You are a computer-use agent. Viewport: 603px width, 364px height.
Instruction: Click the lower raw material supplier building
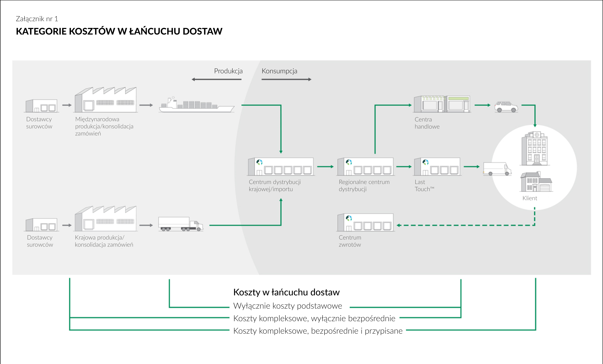[x=41, y=225]
